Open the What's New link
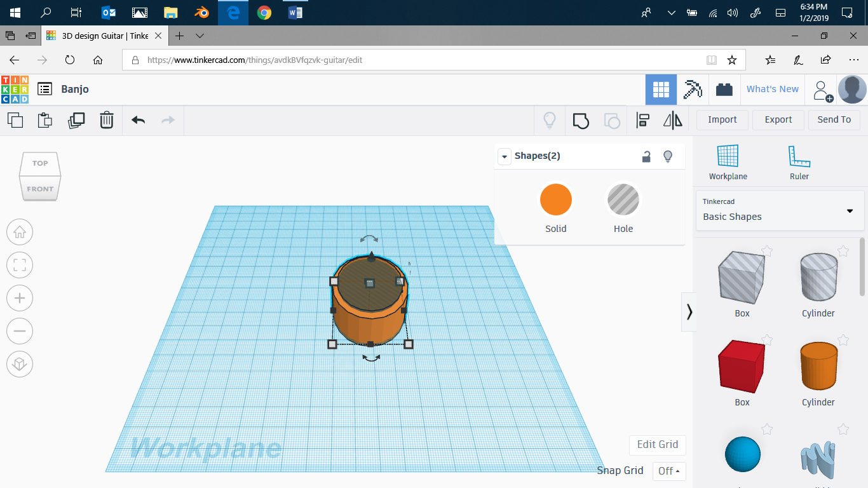The height and width of the screenshot is (488, 868). pyautogui.click(x=773, y=89)
